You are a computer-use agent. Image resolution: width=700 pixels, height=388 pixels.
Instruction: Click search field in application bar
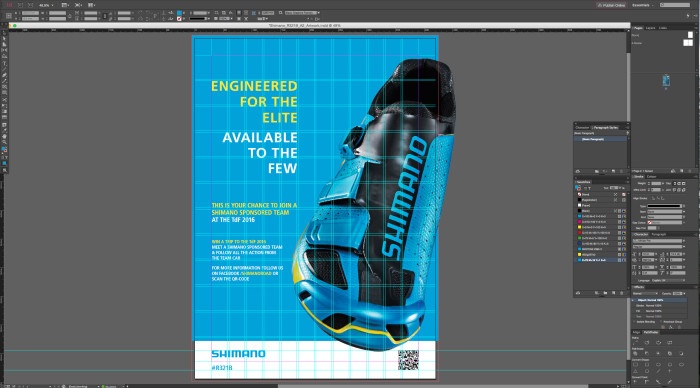click(675, 5)
